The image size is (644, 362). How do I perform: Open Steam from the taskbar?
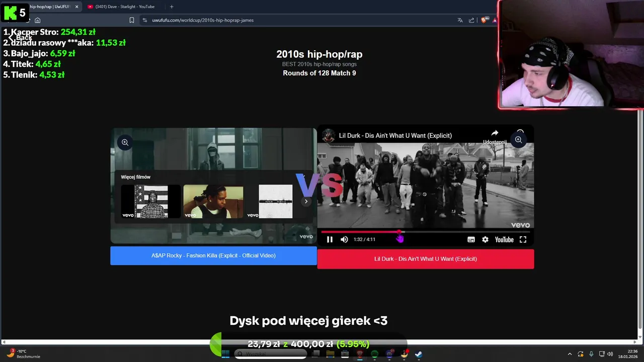pyautogui.click(x=419, y=354)
